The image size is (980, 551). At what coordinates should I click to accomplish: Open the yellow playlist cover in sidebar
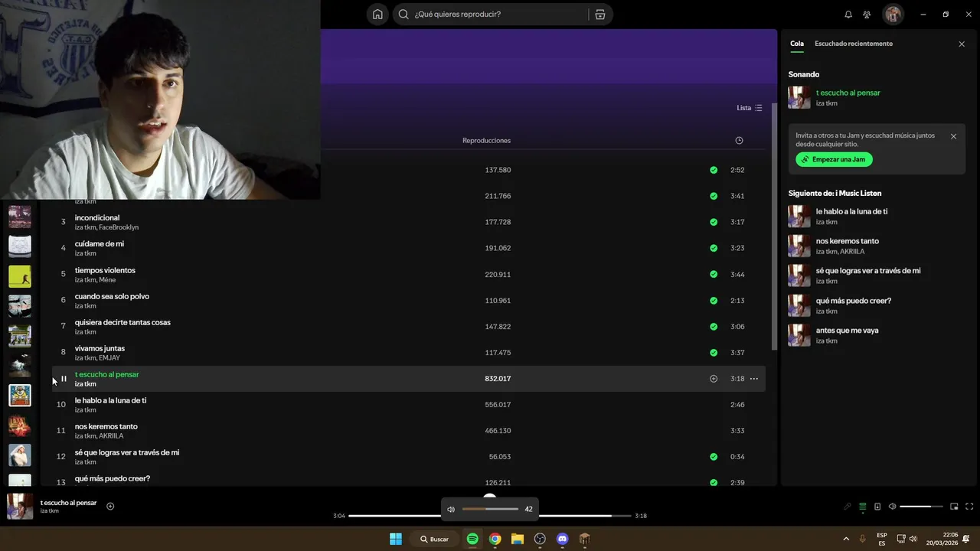(x=20, y=276)
